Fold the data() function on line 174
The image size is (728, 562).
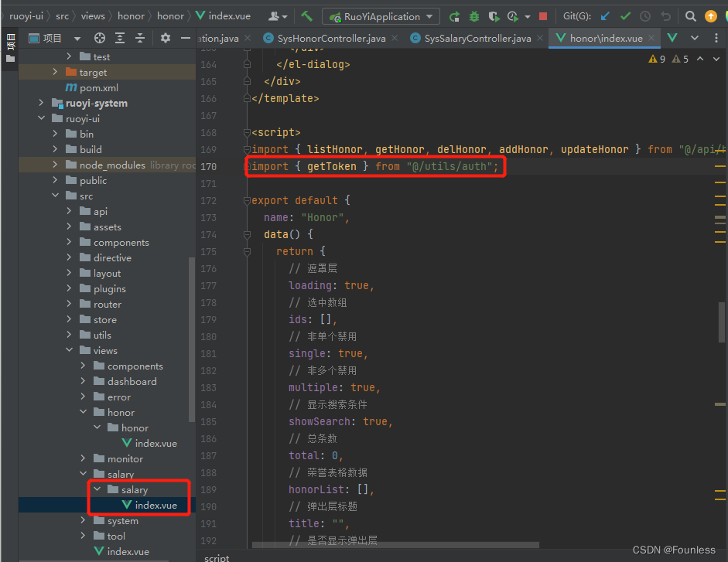[x=247, y=234]
